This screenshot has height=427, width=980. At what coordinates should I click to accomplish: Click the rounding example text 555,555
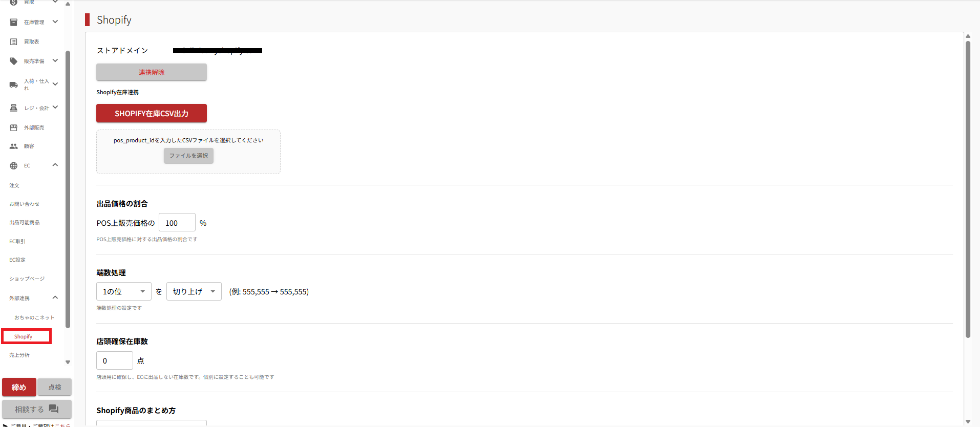[x=269, y=291]
